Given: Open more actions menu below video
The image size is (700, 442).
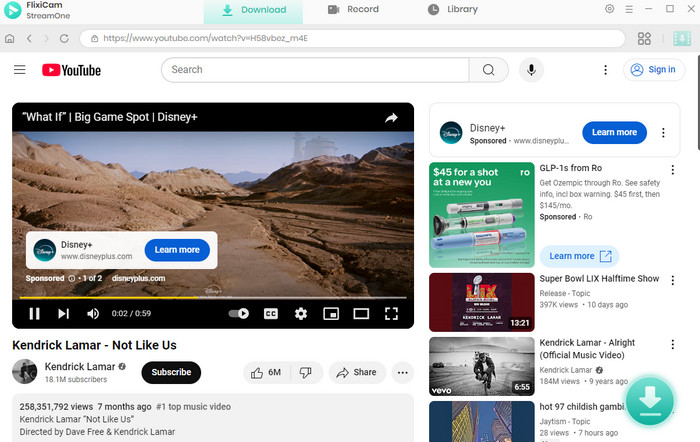Looking at the screenshot, I should 403,372.
